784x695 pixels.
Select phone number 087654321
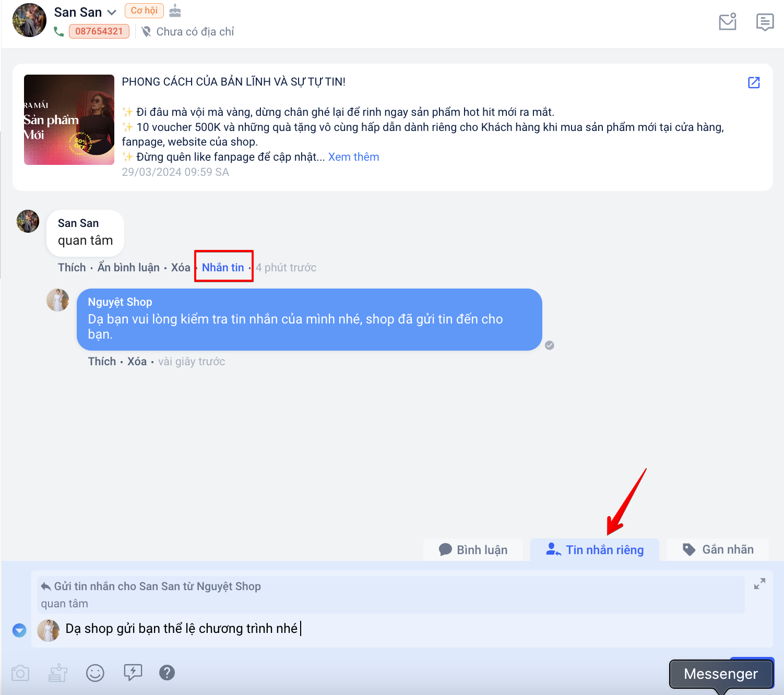(x=99, y=31)
